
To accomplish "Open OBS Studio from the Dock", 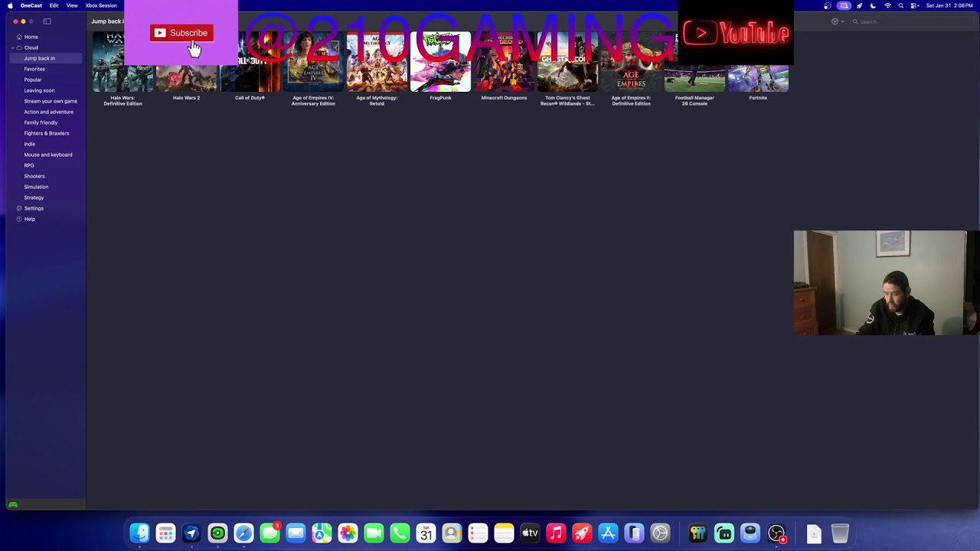I will (x=776, y=533).
